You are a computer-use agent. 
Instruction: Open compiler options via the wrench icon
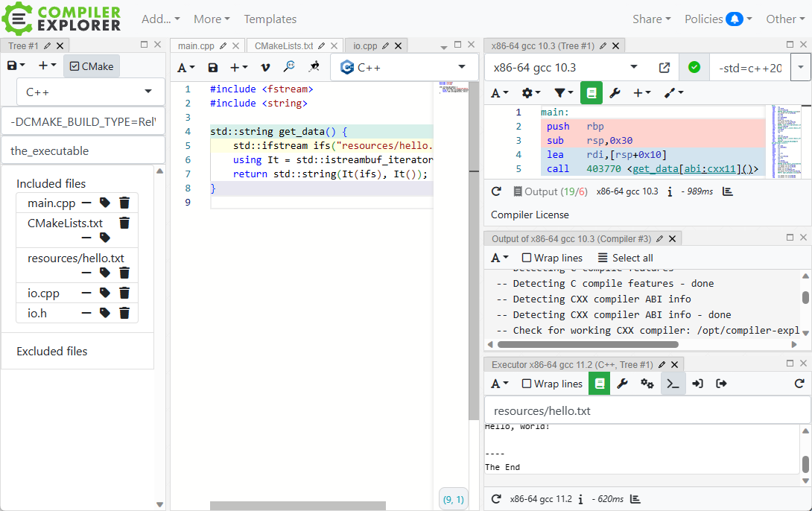click(x=617, y=92)
